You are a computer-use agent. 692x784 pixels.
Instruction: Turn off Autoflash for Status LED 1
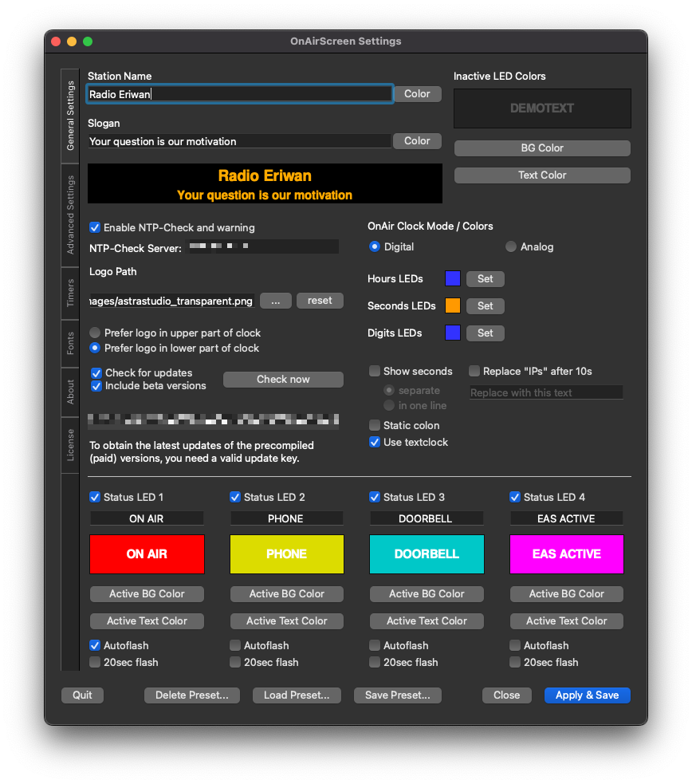pyautogui.click(x=96, y=646)
